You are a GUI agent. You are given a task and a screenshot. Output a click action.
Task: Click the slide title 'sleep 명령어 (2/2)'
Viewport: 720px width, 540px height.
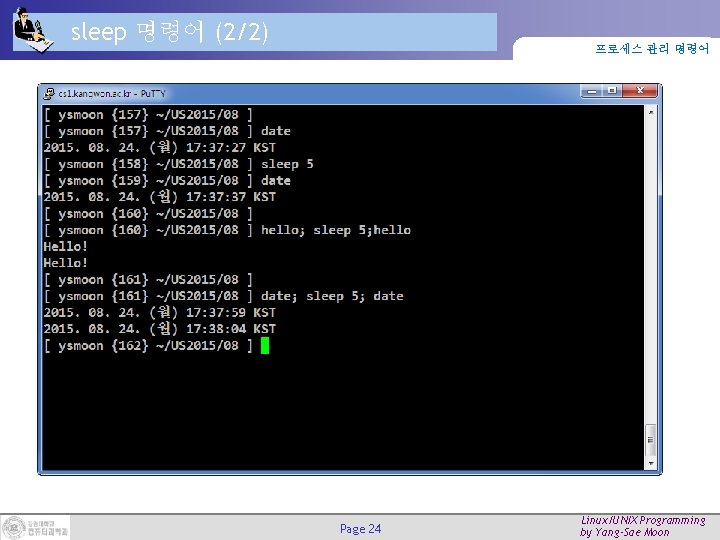[169, 32]
